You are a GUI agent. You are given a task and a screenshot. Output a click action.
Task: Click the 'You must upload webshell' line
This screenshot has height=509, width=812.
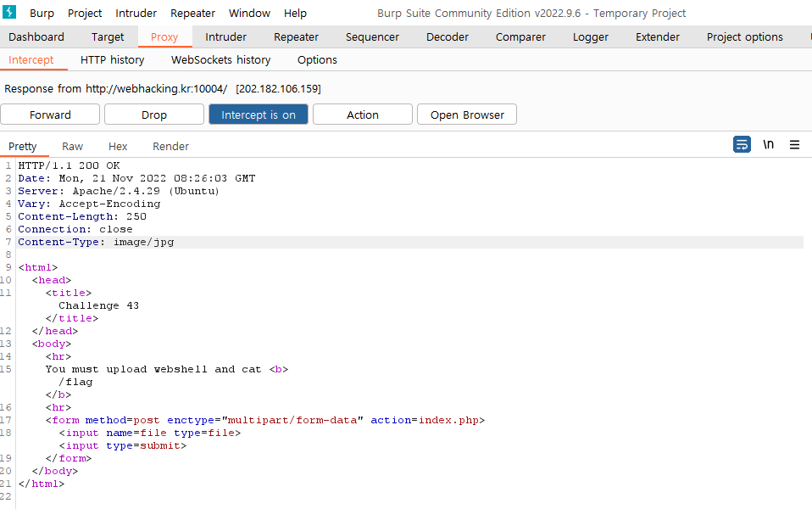pos(166,369)
